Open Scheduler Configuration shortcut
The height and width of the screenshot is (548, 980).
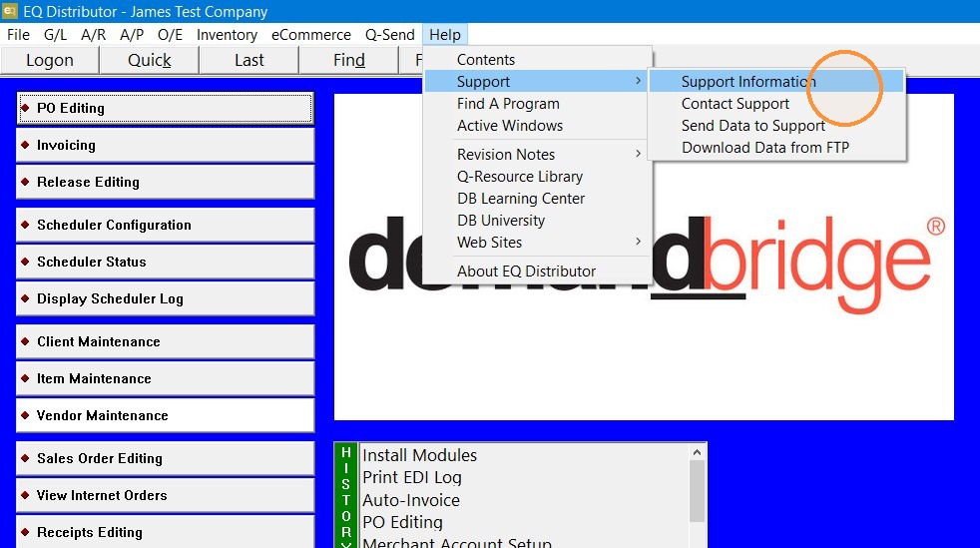pos(165,225)
